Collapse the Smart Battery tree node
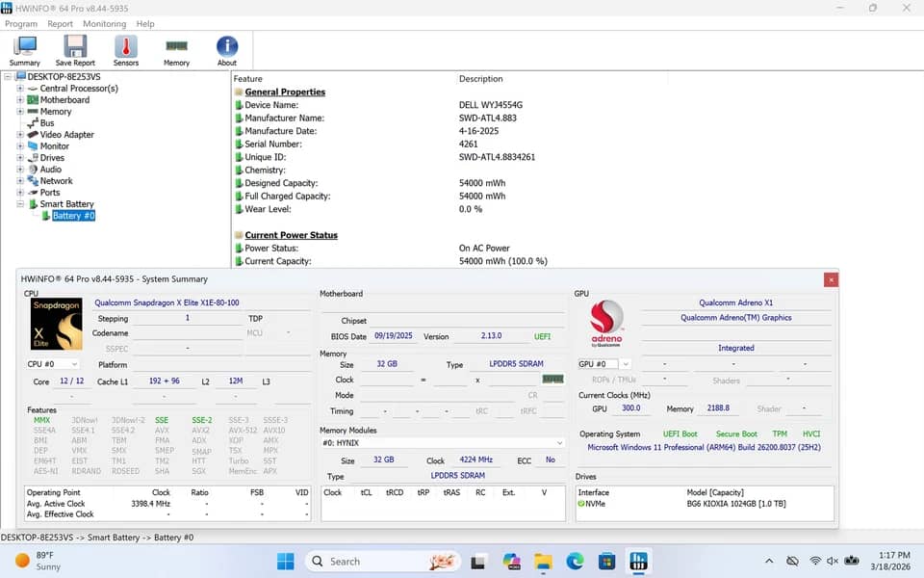Viewport: 924px width, 578px height. 20,204
